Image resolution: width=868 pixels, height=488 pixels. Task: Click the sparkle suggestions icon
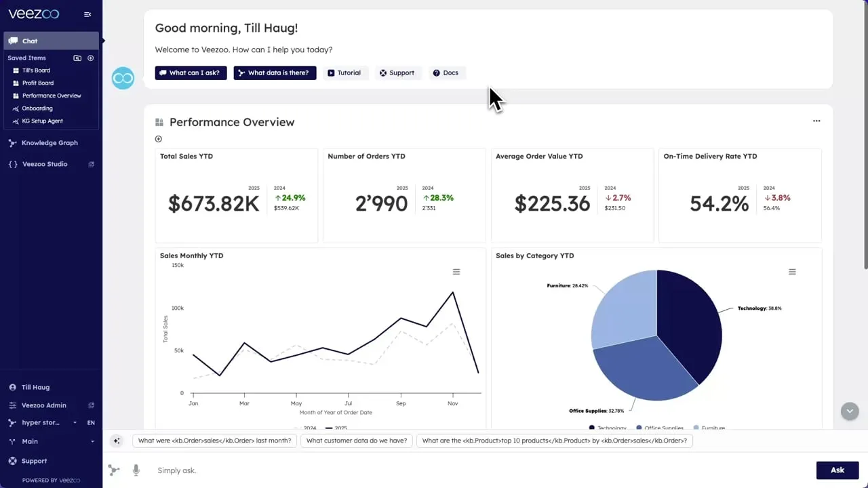pyautogui.click(x=117, y=441)
